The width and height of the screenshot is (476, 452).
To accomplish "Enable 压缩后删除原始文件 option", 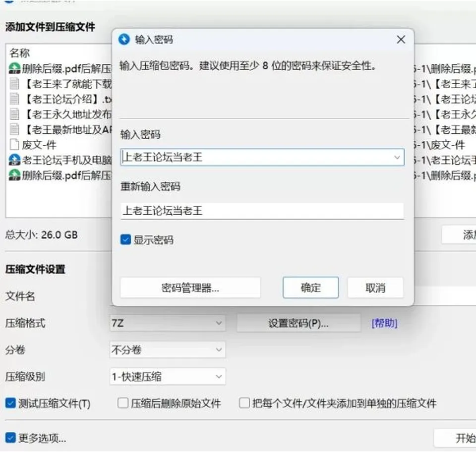I will (x=122, y=403).
